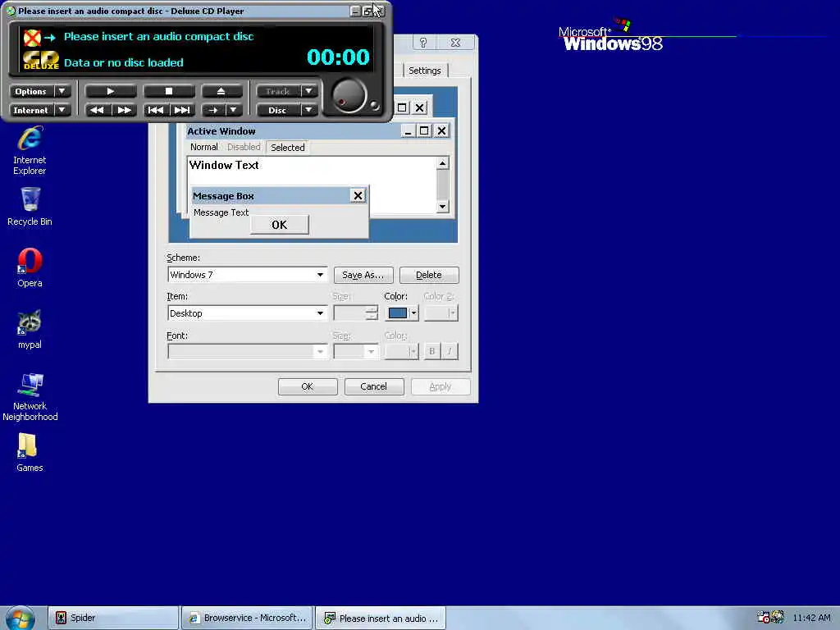The height and width of the screenshot is (630, 840).
Task: Click the CD Player taskbar button
Action: (381, 619)
